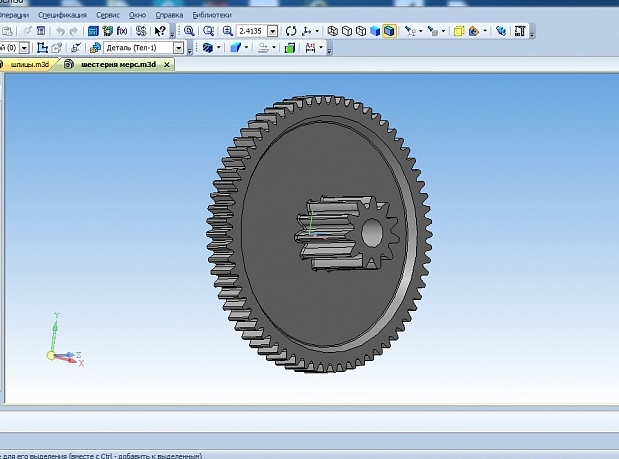This screenshot has height=459, width=619.
Task: Click the green color properties swatch icon
Action: (x=289, y=47)
